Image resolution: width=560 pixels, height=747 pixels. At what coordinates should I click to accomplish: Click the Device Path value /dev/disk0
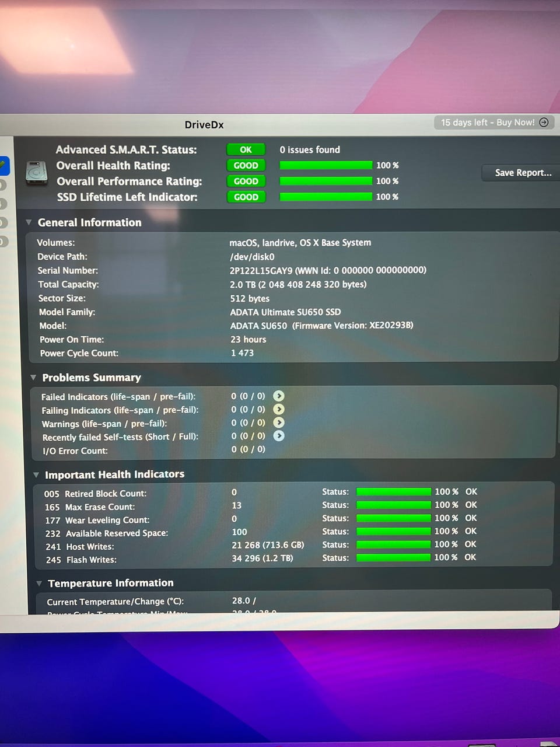point(252,257)
